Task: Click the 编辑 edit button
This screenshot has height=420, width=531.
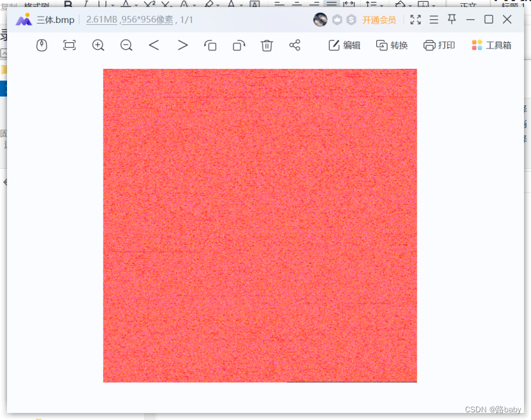Action: [x=344, y=45]
